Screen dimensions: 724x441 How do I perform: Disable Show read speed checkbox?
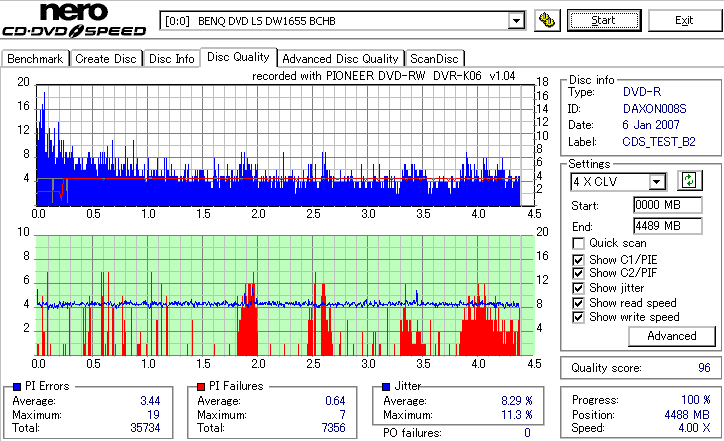[x=578, y=303]
